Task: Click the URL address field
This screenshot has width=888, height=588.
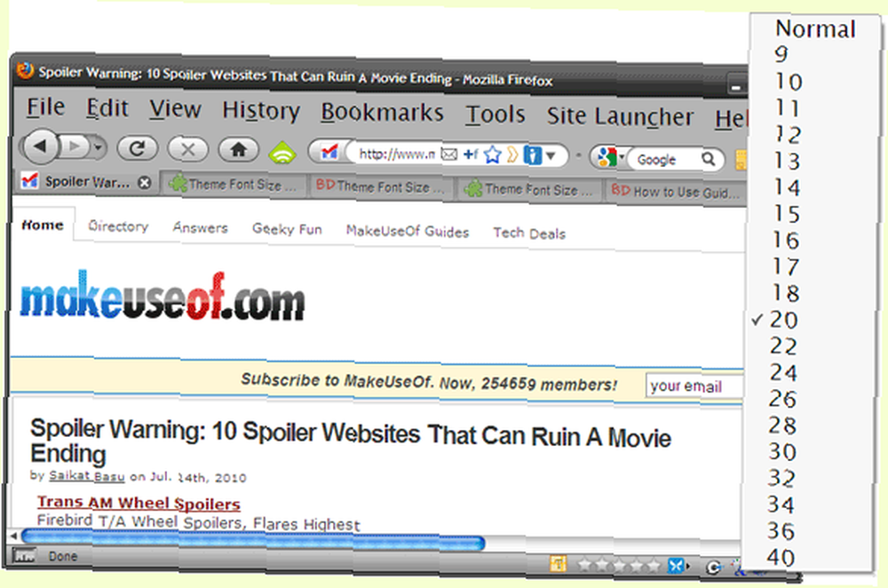Action: 397,154
